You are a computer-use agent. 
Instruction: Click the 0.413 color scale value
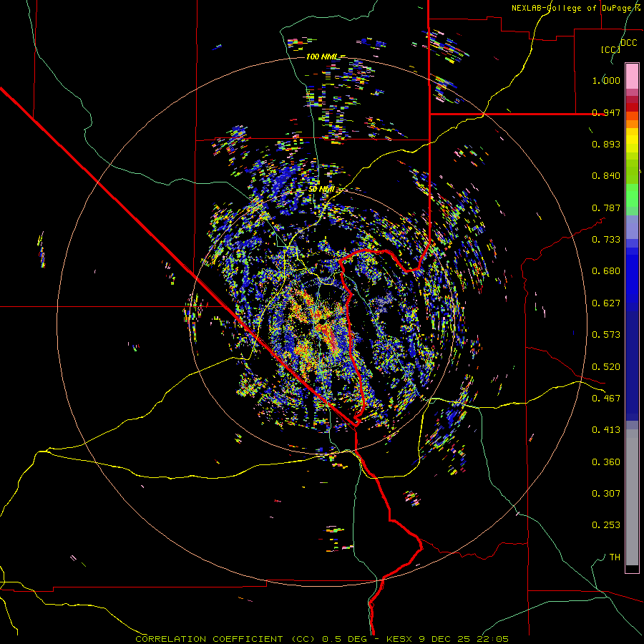point(606,430)
